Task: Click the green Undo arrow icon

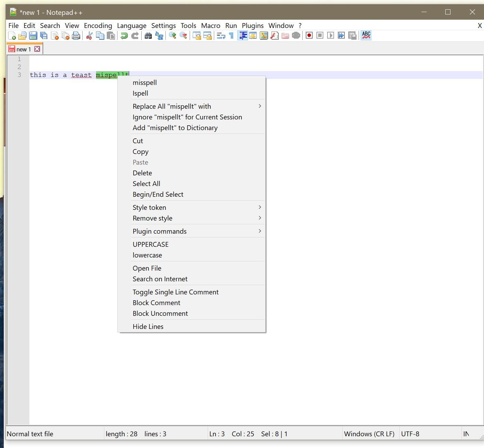Action: pyautogui.click(x=124, y=36)
